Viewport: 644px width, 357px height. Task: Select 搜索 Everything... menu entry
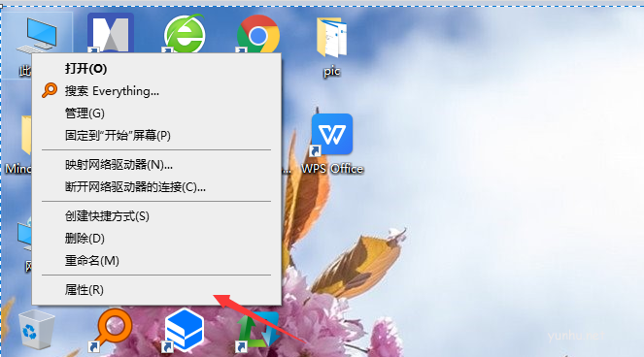click(156, 90)
